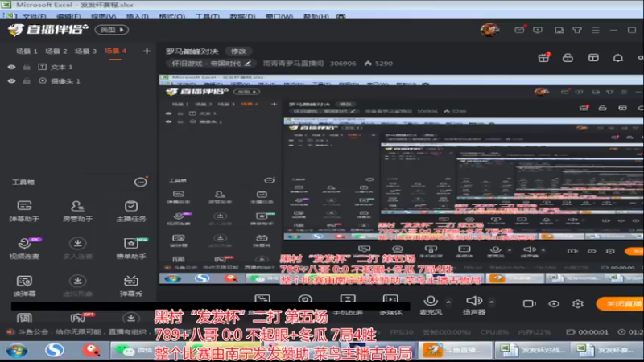Open the mail messages icon
This screenshot has width=644, height=362.
(519, 30)
